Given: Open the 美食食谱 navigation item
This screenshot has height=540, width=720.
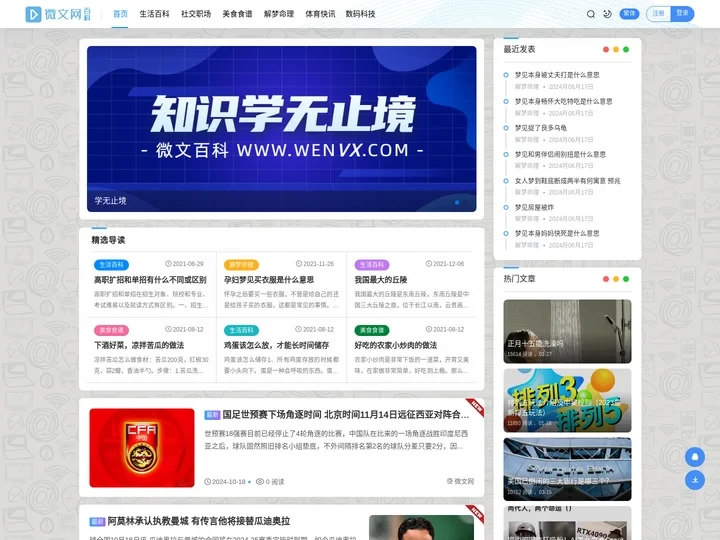Looking at the screenshot, I should click(237, 14).
